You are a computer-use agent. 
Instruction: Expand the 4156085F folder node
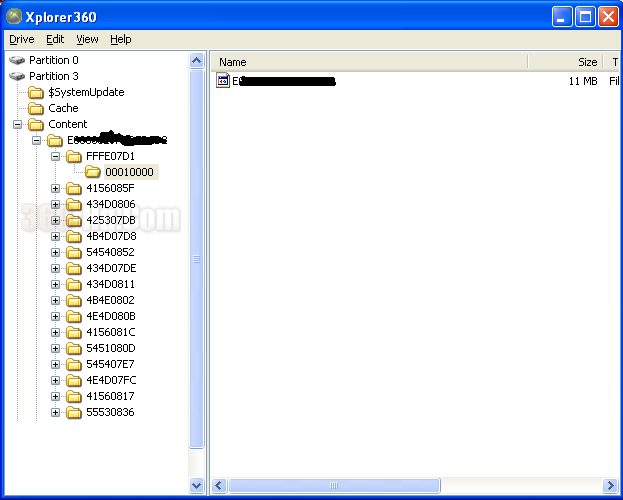[55, 188]
